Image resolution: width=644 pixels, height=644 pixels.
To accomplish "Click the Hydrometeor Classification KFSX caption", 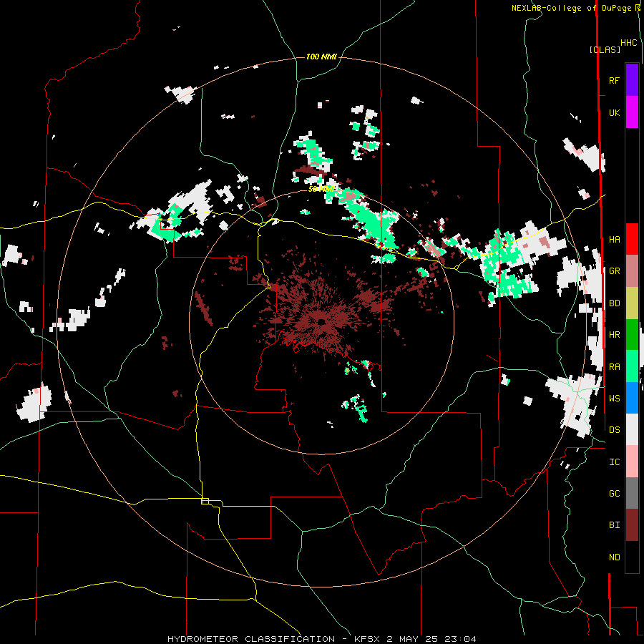I will pyautogui.click(x=321, y=639).
